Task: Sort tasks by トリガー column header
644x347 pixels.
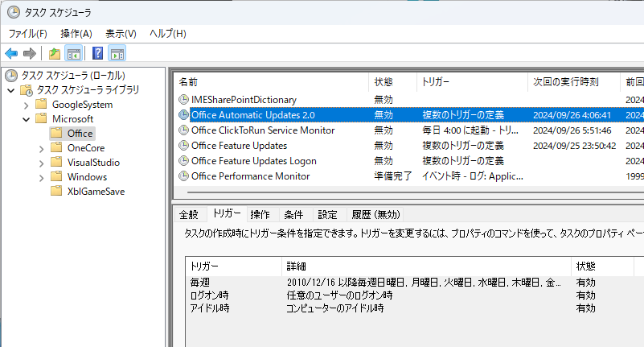Action: point(472,82)
